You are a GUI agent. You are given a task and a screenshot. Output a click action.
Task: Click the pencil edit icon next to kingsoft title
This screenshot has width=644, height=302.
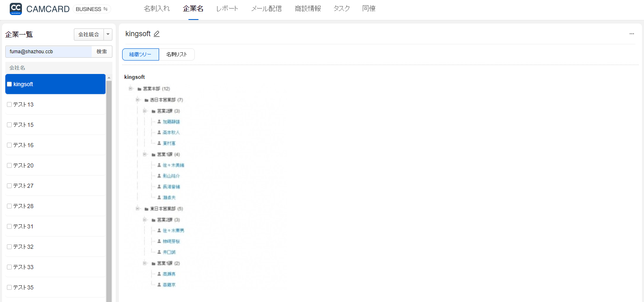point(157,34)
